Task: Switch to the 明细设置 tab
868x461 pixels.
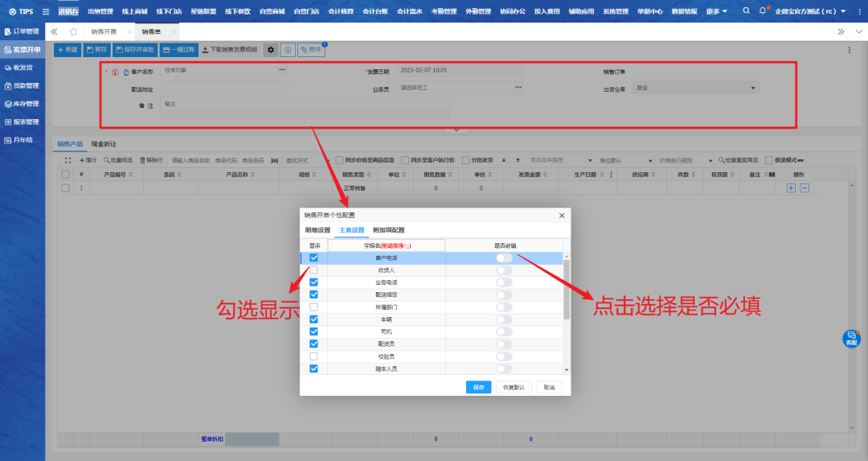Action: [x=317, y=230]
